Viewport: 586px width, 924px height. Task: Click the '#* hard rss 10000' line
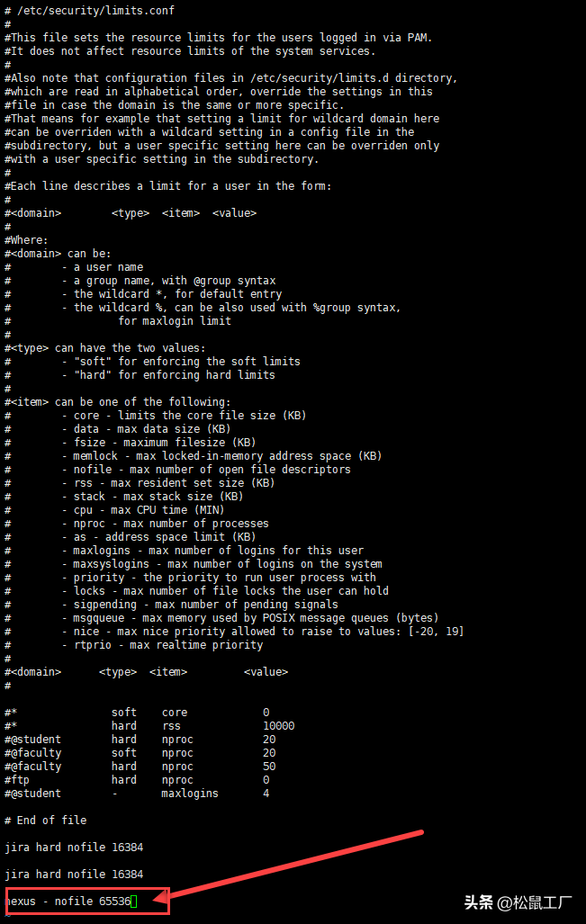pos(149,725)
